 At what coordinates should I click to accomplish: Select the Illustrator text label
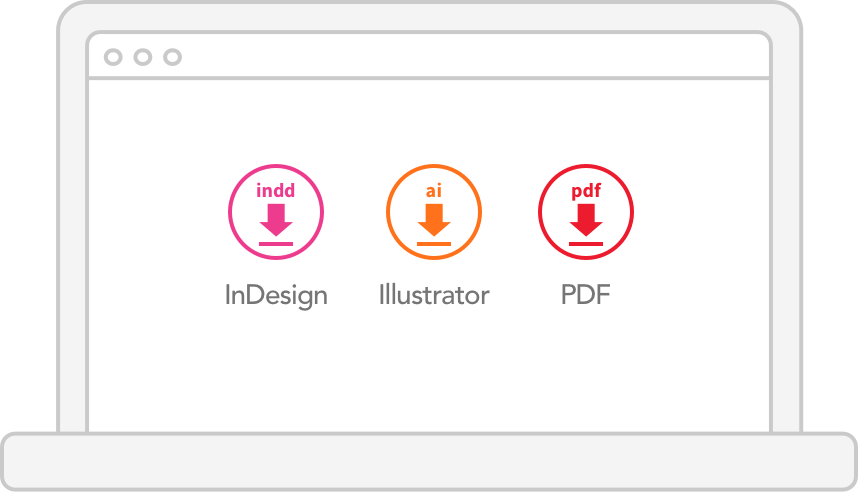(x=434, y=294)
